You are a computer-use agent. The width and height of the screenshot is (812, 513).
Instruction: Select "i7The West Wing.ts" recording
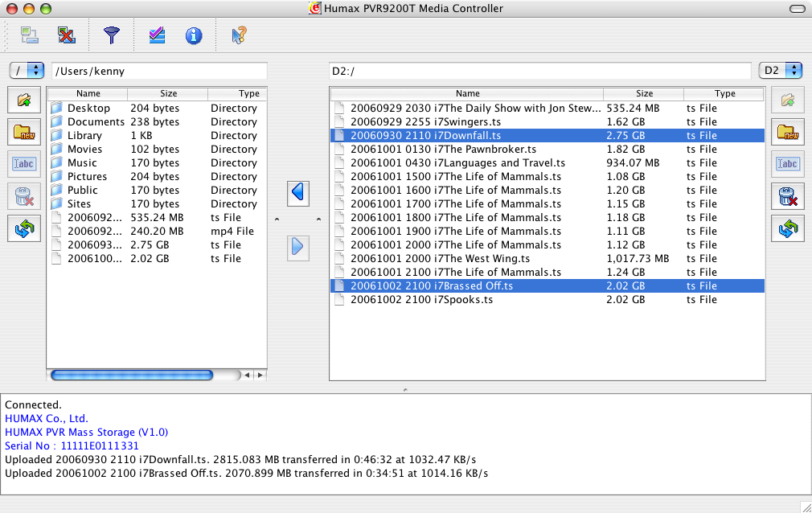point(547,259)
